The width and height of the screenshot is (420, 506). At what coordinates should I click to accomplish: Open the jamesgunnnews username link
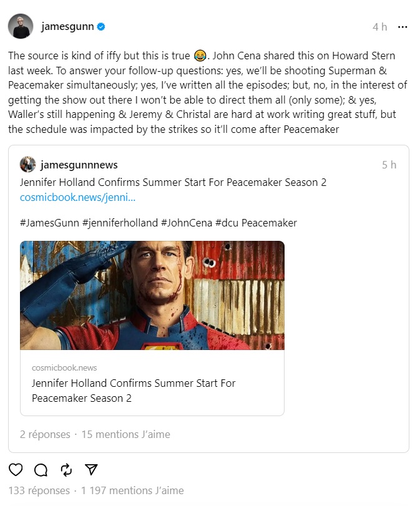point(79,165)
